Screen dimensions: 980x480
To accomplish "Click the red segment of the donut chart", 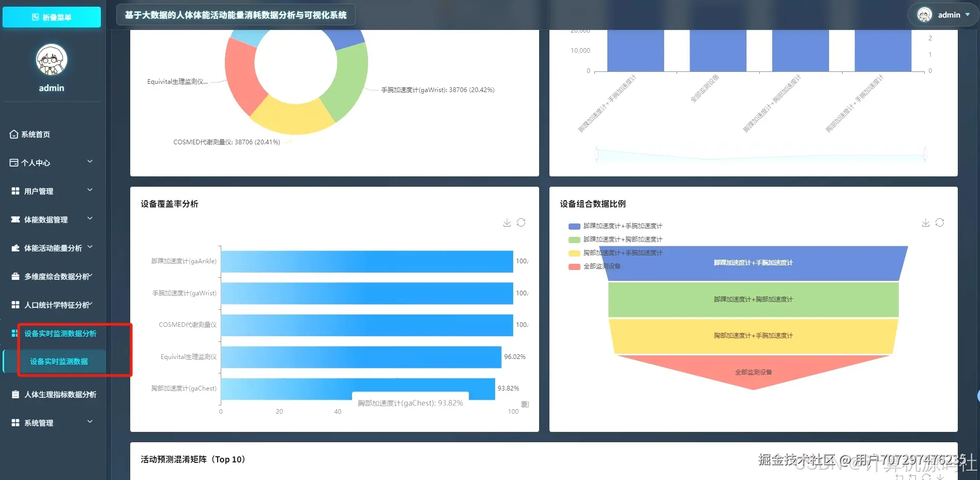I will point(241,77).
